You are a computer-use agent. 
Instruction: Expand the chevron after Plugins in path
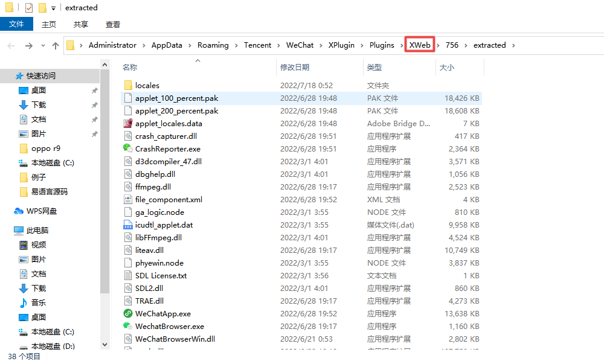(402, 45)
